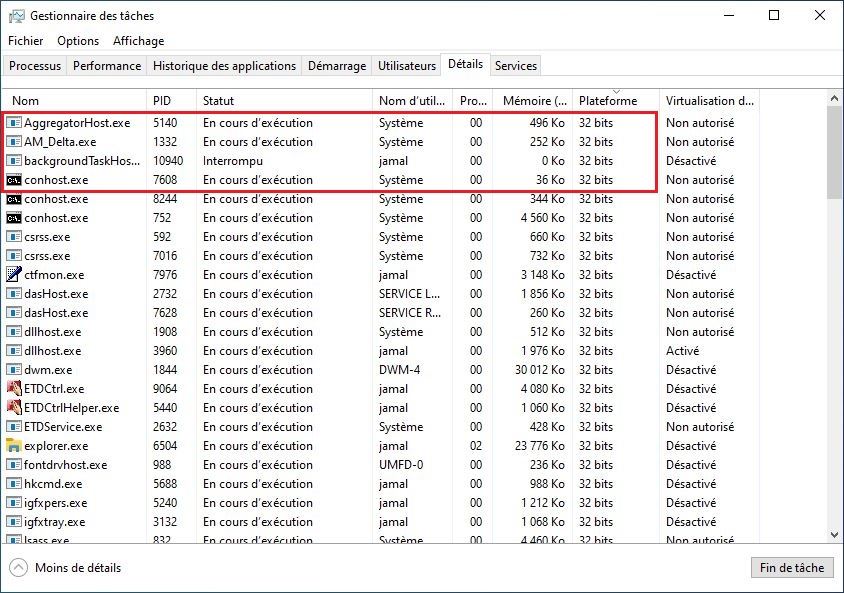The image size is (844, 593).
Task: Click the explorer.exe folder icon
Action: (14, 446)
